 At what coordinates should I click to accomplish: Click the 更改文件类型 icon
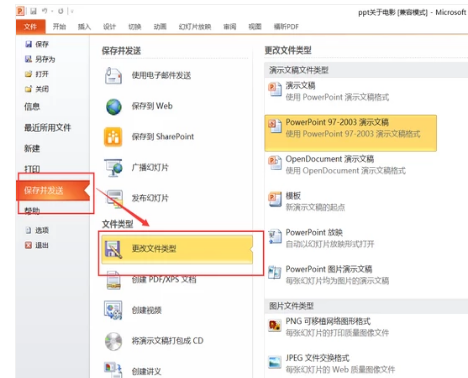tap(113, 249)
